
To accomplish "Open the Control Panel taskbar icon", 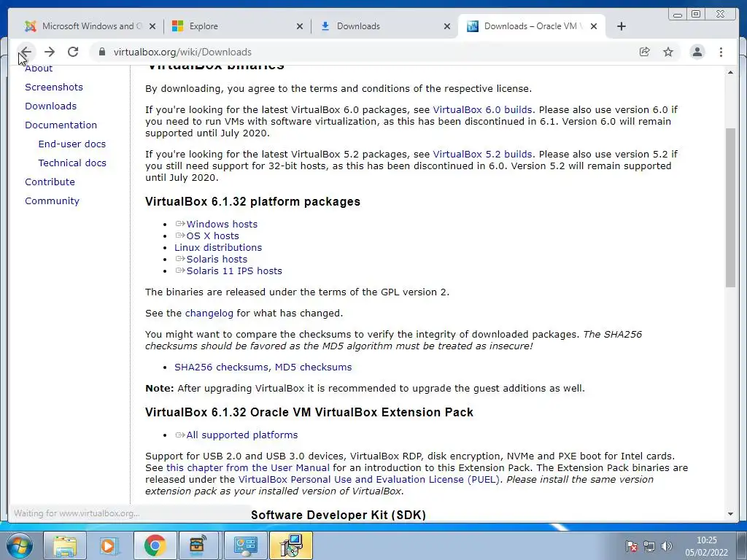I will tap(245, 545).
